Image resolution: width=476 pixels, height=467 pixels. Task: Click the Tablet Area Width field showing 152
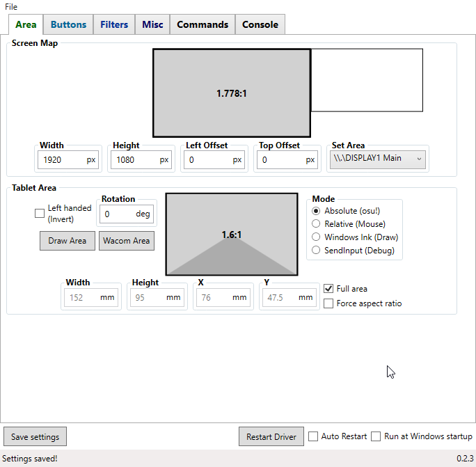pos(91,297)
